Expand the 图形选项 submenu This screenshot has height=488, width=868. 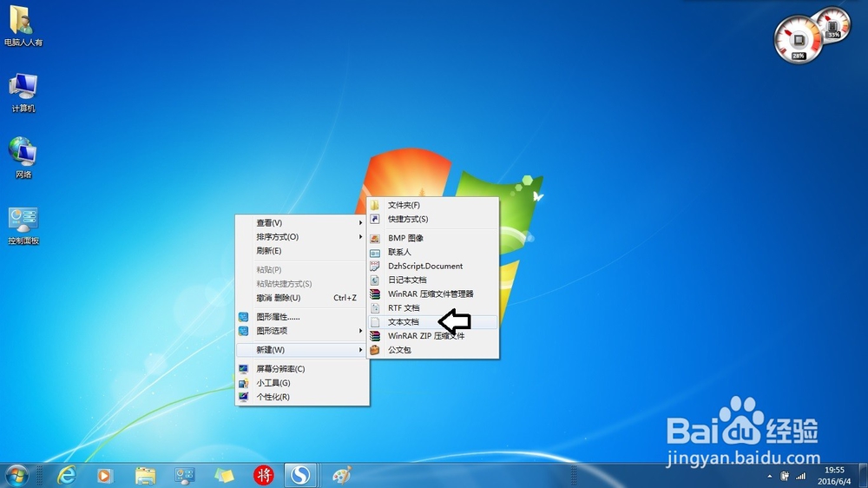(302, 331)
